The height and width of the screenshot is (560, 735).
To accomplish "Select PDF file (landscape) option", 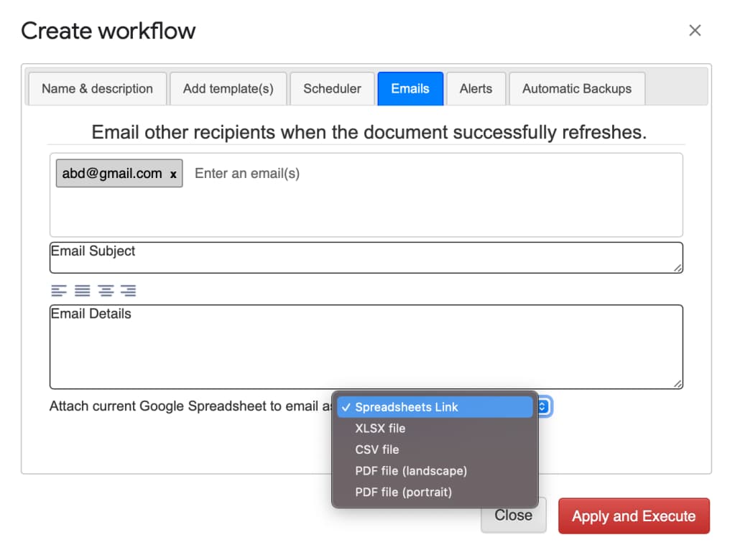I will pyautogui.click(x=410, y=471).
